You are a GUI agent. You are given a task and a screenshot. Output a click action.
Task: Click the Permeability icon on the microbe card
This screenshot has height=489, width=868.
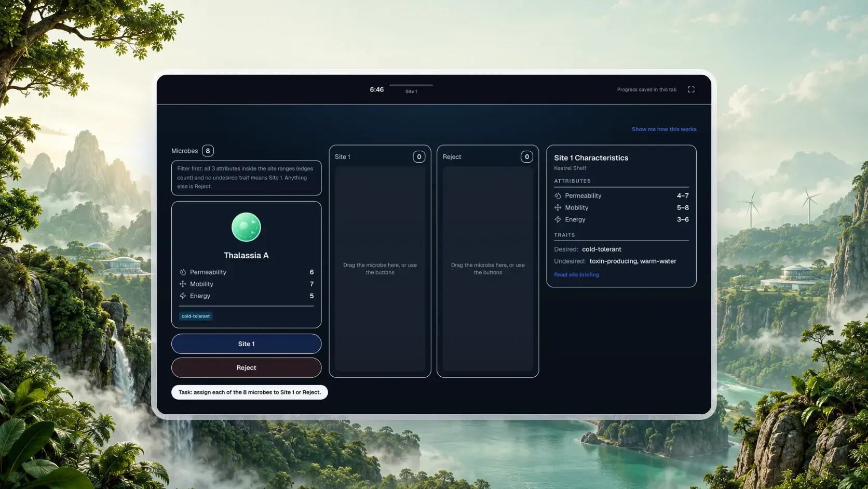(183, 272)
